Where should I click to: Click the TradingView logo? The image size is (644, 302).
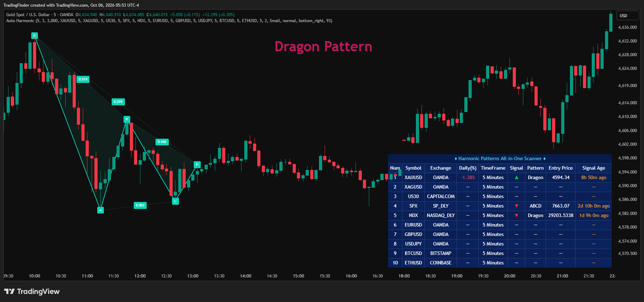point(32,291)
